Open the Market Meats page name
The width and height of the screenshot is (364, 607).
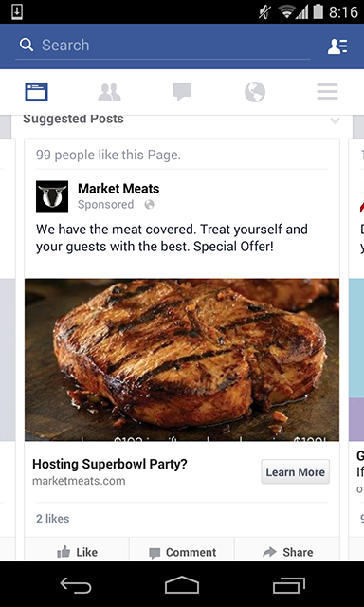[118, 189]
